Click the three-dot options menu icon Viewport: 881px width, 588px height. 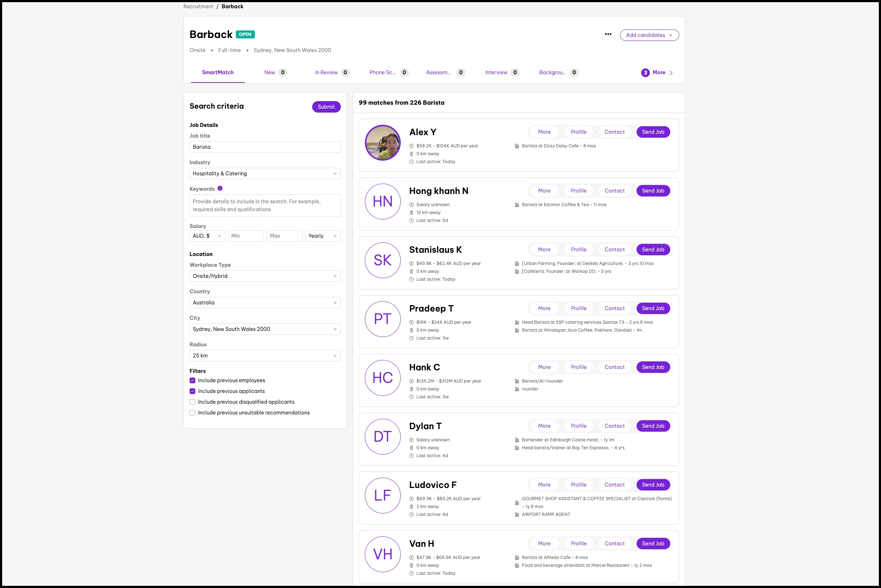point(608,34)
